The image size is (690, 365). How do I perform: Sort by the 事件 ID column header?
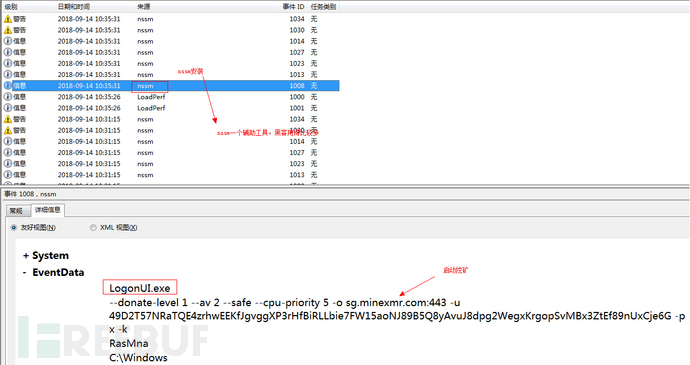(x=293, y=7)
